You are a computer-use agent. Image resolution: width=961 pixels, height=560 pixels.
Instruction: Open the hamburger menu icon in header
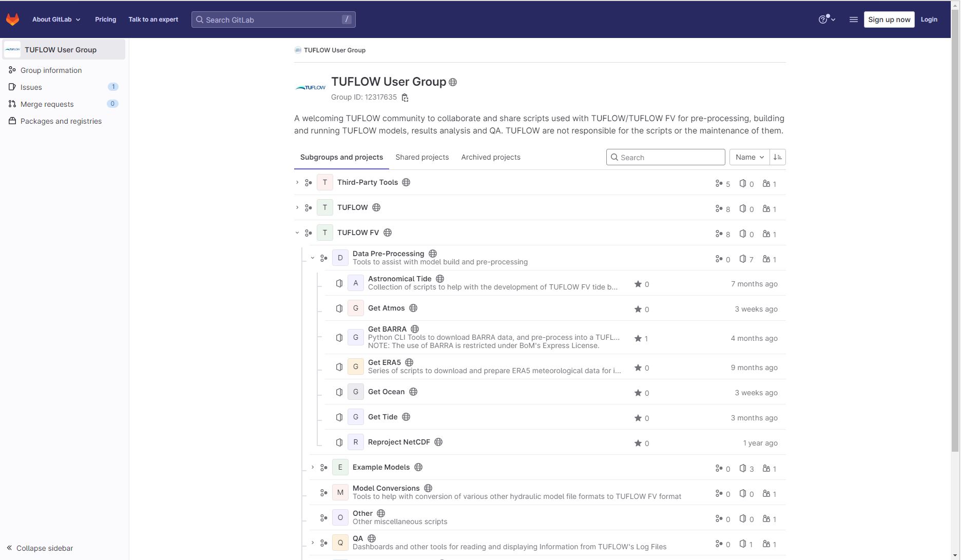(853, 20)
